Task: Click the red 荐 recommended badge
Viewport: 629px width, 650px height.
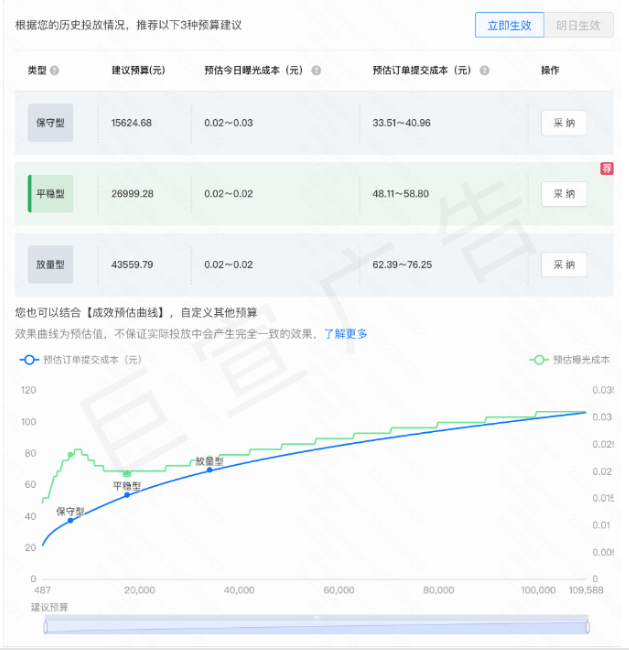Action: click(x=607, y=169)
